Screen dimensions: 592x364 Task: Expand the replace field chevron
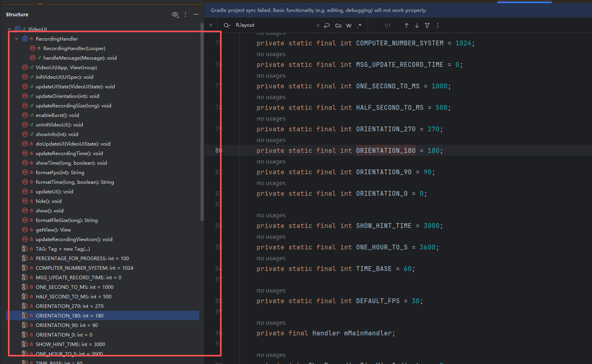pyautogui.click(x=211, y=25)
